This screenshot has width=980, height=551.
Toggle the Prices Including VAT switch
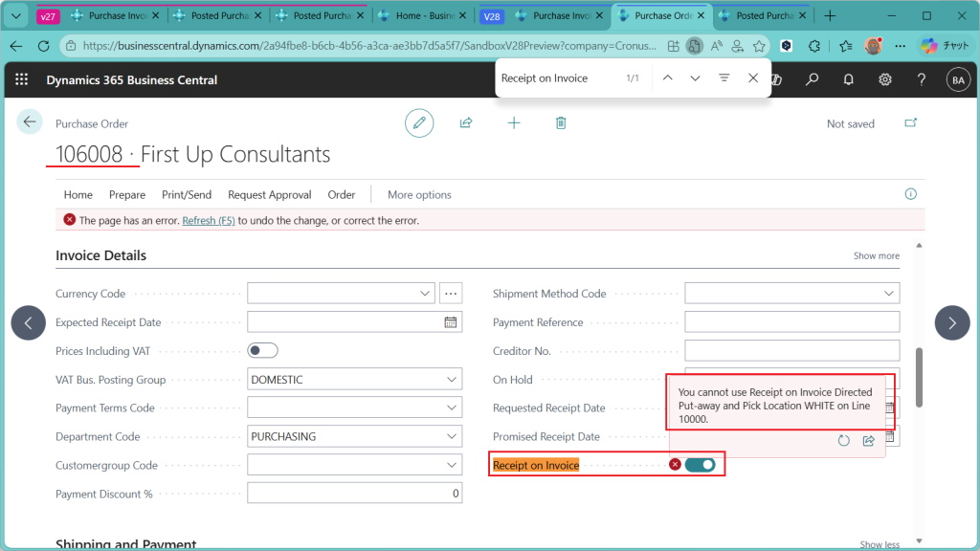(x=262, y=351)
